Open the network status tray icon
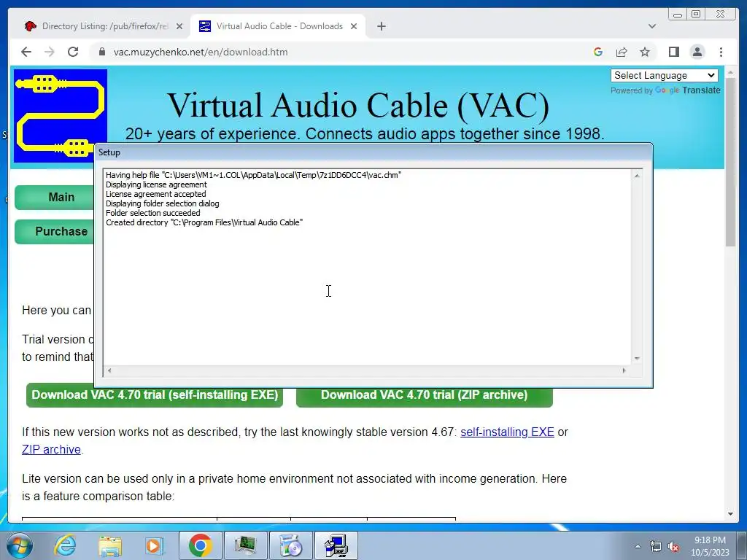 tap(656, 546)
